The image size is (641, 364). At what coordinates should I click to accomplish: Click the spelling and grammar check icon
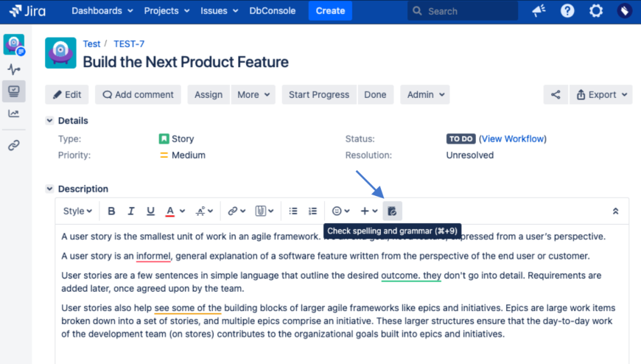click(392, 211)
